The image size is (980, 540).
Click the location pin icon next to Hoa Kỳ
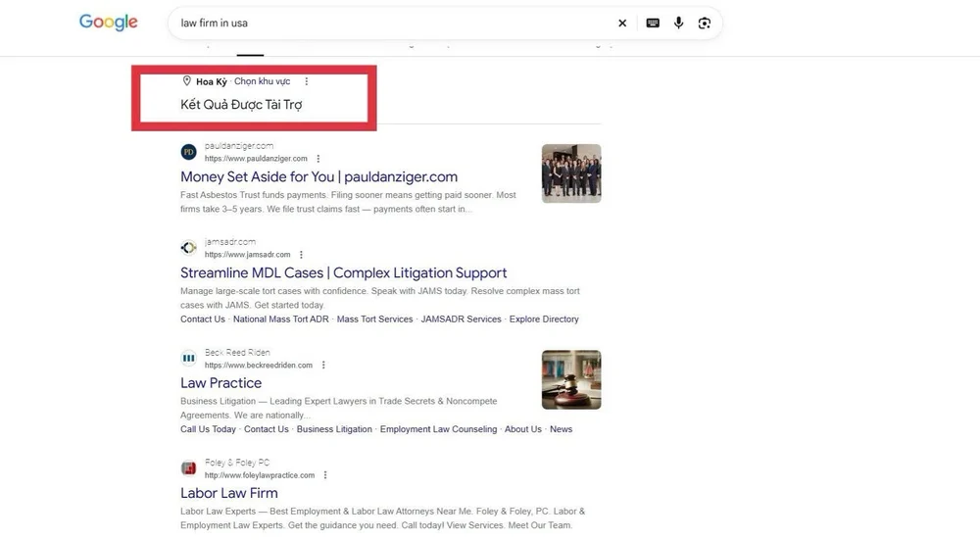click(x=186, y=80)
